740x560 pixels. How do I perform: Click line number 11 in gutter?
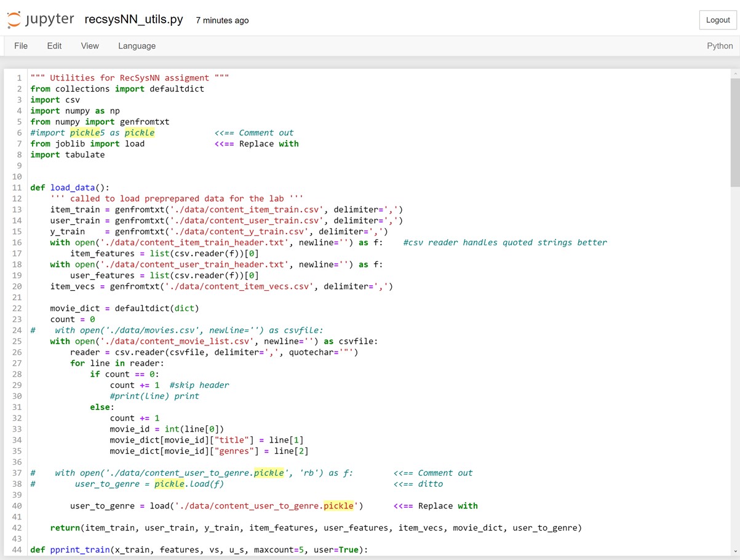click(17, 187)
